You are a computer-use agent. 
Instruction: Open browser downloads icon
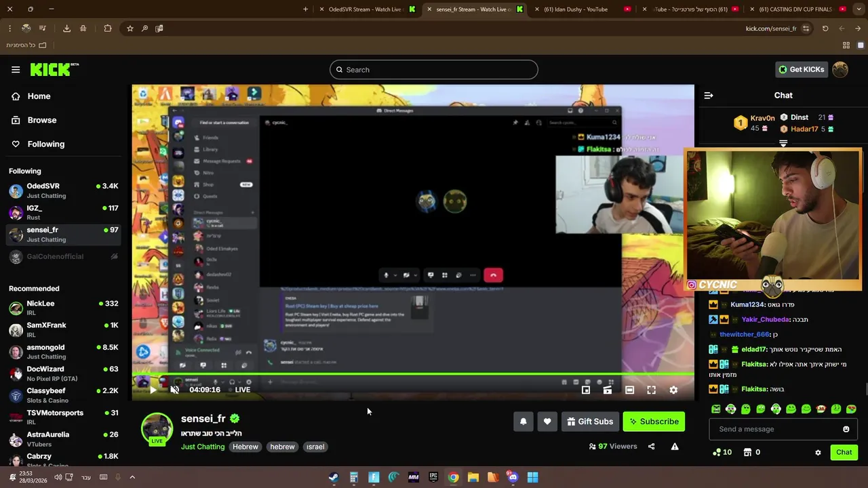click(66, 28)
